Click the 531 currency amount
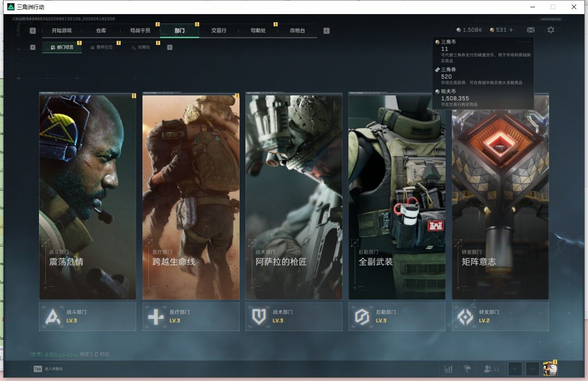The image size is (588, 381). pyautogui.click(x=501, y=30)
